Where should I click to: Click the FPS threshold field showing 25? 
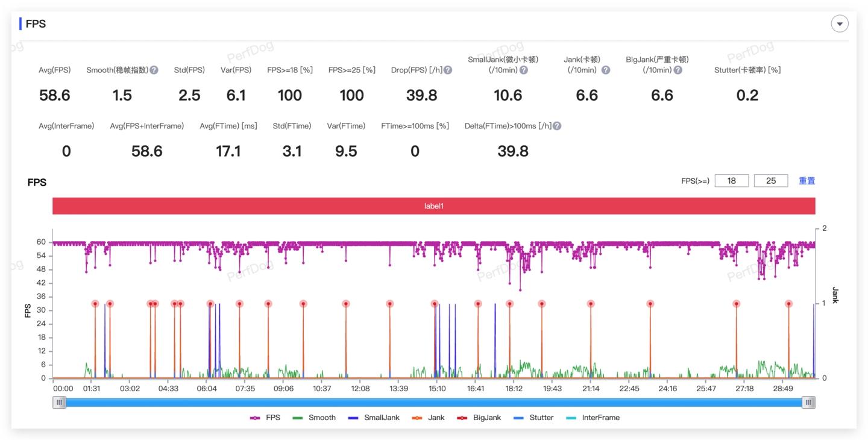click(771, 181)
